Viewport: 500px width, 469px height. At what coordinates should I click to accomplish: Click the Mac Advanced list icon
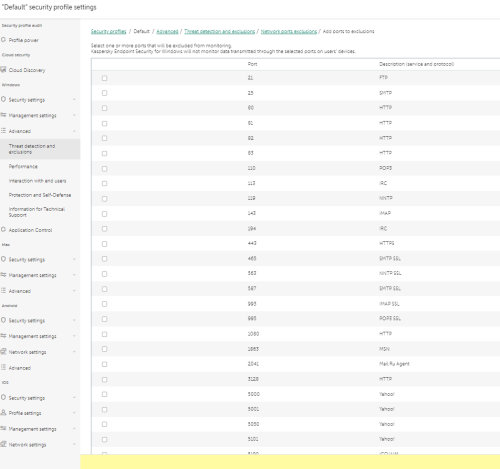pyautogui.click(x=3, y=291)
